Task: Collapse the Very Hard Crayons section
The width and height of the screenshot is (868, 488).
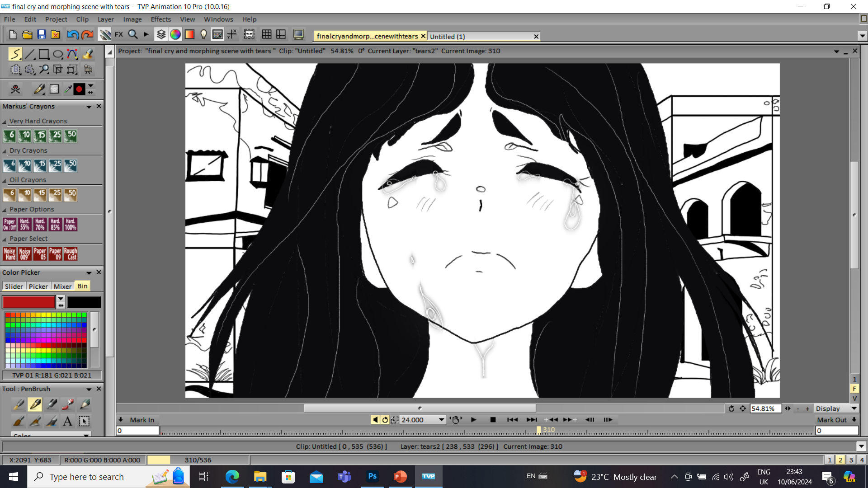Action: [x=5, y=122]
